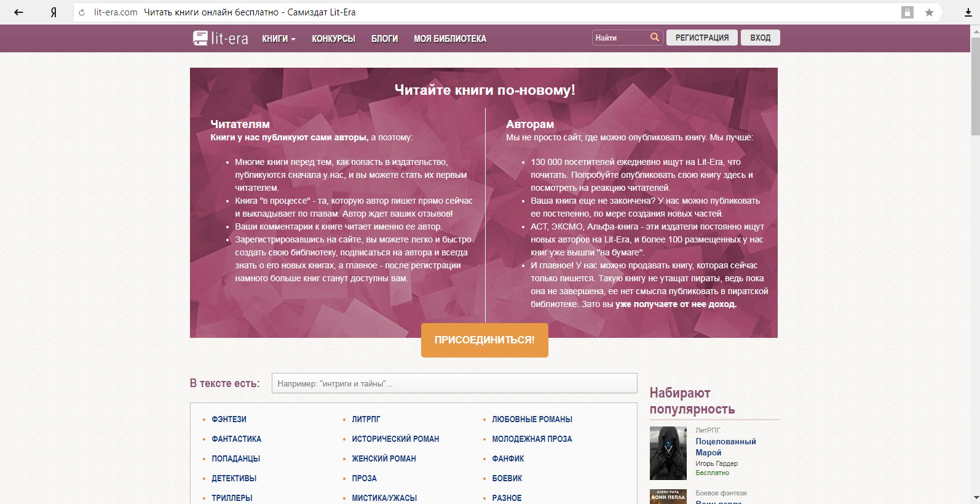Viewport: 980px width, 504px height.
Task: Click the orange ПРИСОЕДИНИТЬСЯ! button
Action: tap(484, 340)
